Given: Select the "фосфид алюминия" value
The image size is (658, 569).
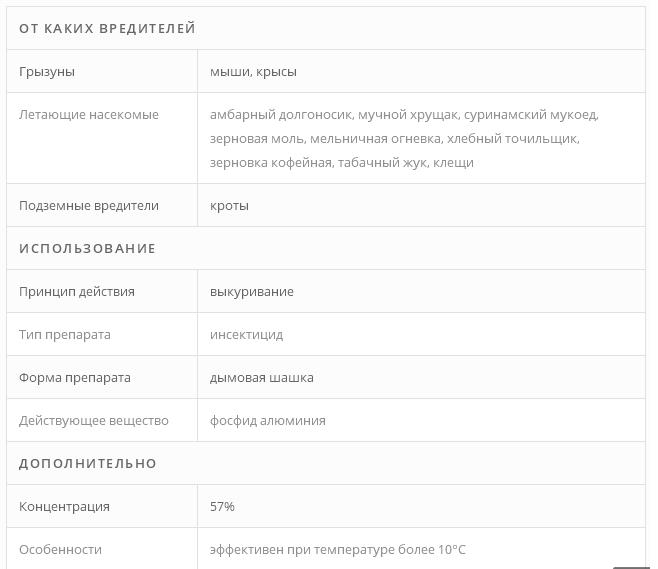Looking at the screenshot, I should [268, 420].
